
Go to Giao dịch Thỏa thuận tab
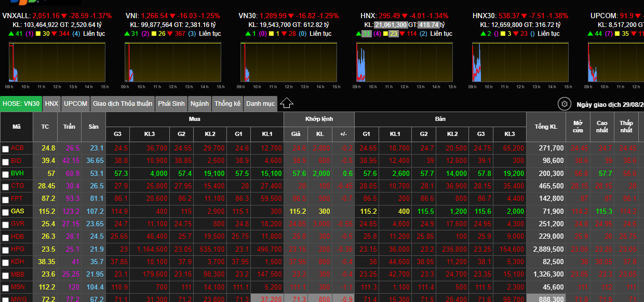coord(123,104)
